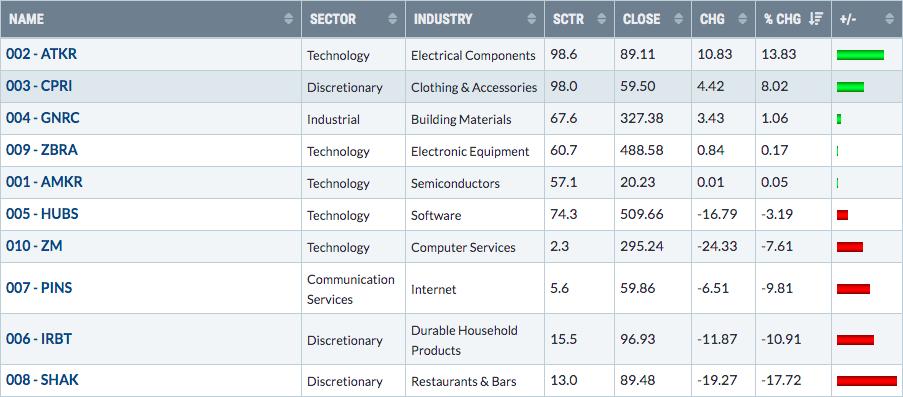Click the +/- column sort arrows icon
Screen dimensions: 903x397
coord(889,19)
